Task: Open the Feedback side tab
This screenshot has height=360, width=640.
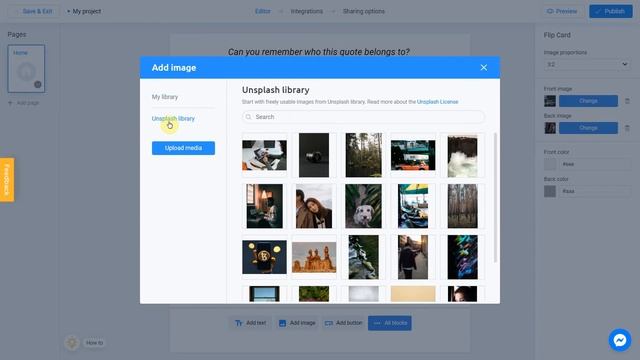Action: pyautogui.click(x=7, y=180)
